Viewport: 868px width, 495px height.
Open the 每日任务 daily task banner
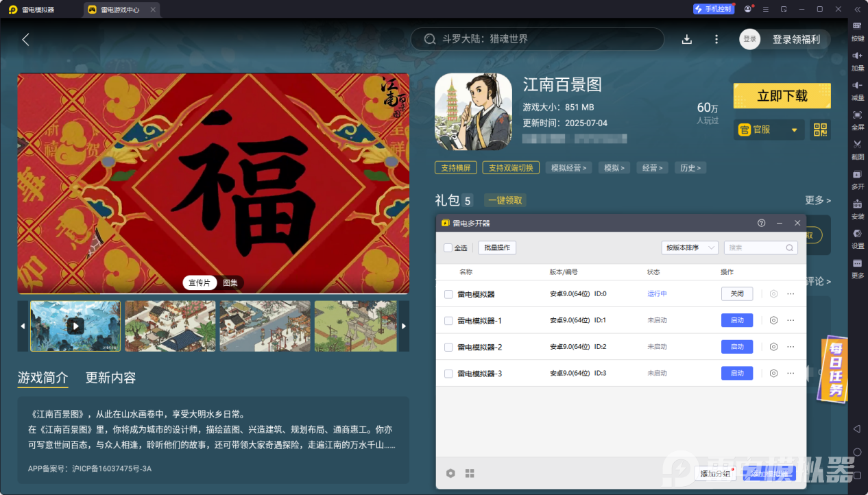pyautogui.click(x=832, y=368)
